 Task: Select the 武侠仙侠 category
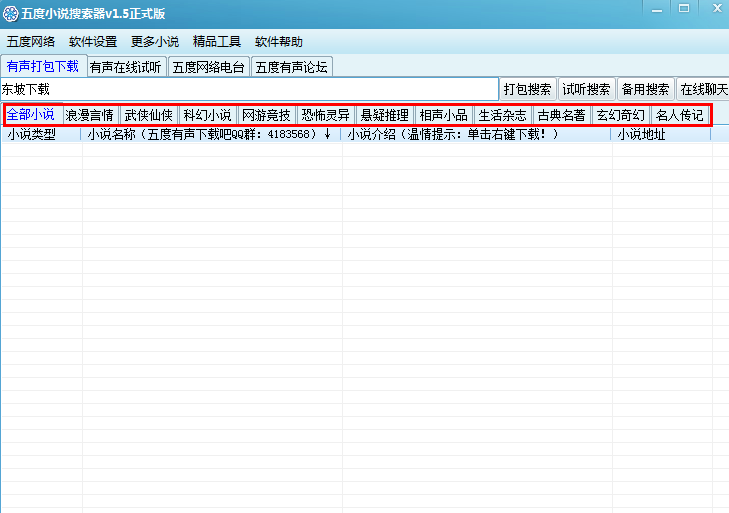149,115
